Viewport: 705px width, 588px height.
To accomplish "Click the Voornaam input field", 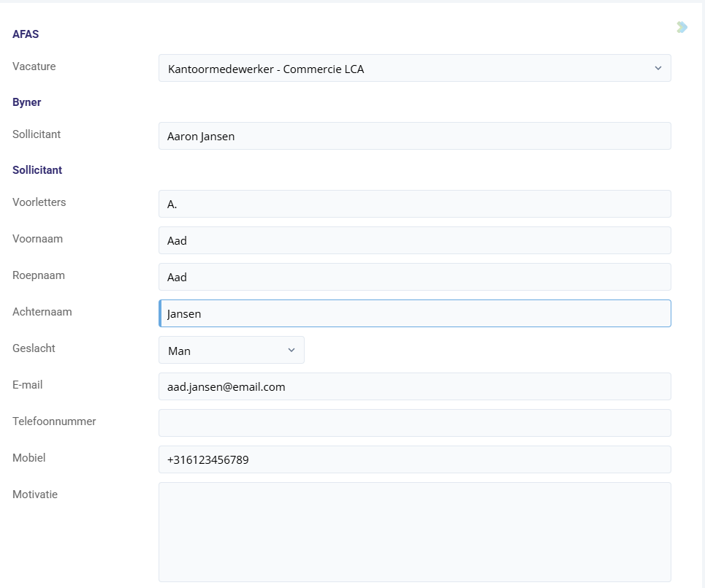I will pyautogui.click(x=414, y=240).
